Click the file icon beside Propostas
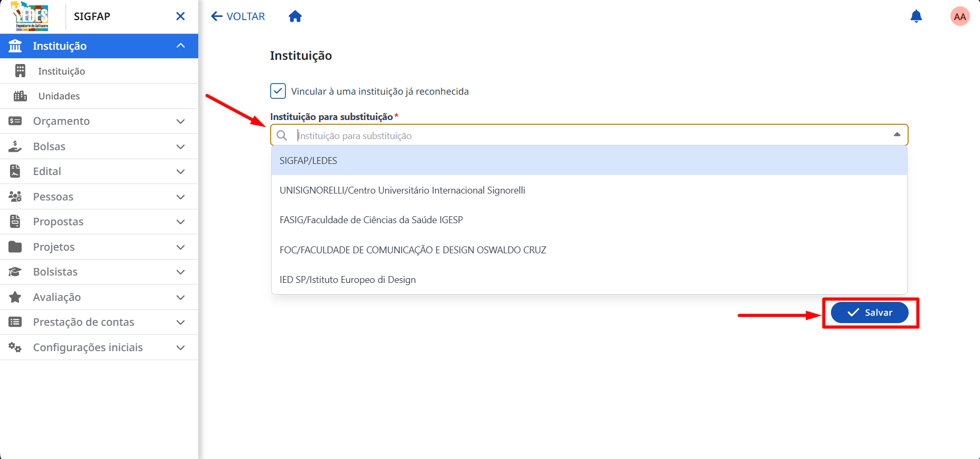 click(x=15, y=222)
